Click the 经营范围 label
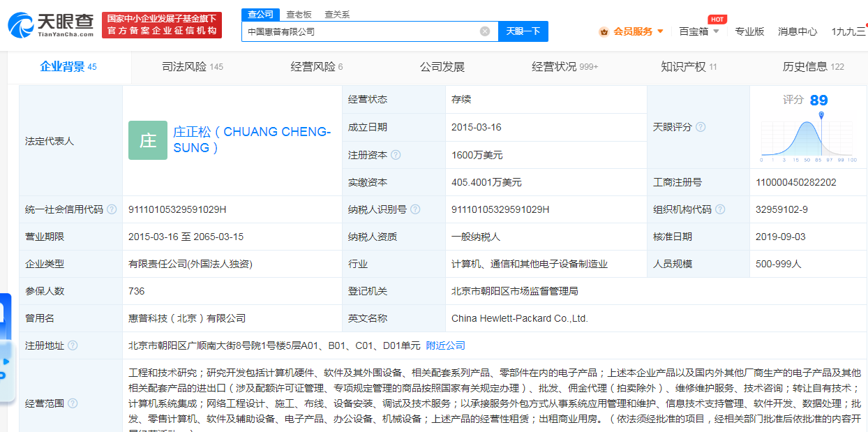 45,403
